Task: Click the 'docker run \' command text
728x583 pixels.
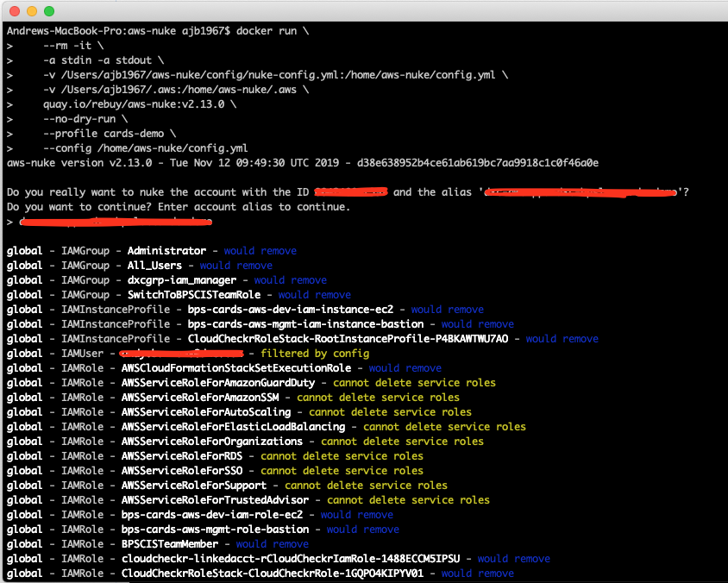Action: (273, 31)
